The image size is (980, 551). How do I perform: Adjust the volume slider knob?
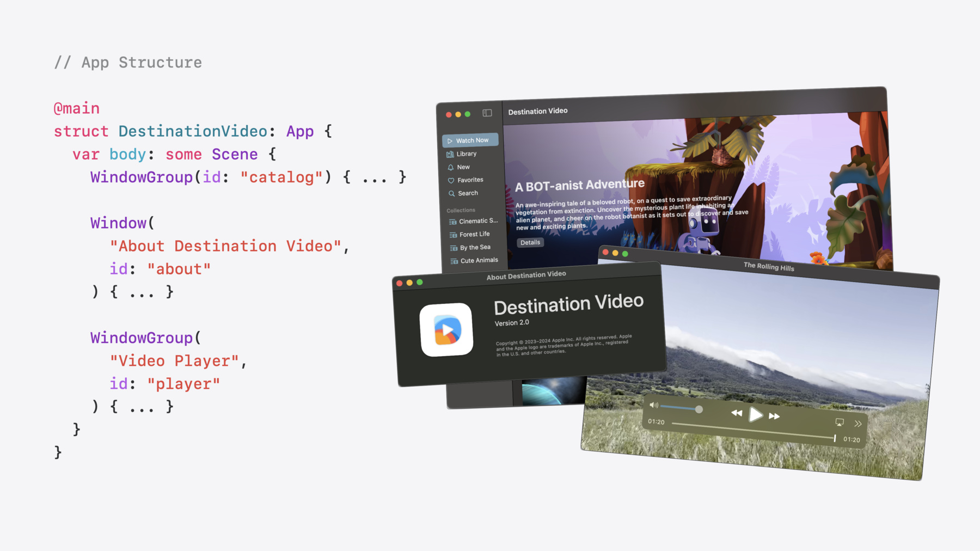[x=699, y=409]
